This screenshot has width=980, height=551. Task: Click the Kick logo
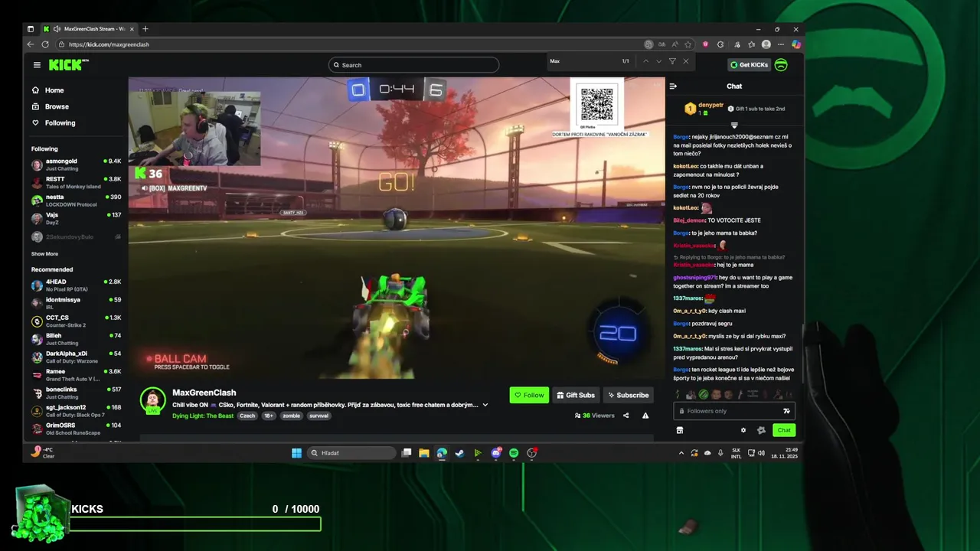tap(67, 65)
